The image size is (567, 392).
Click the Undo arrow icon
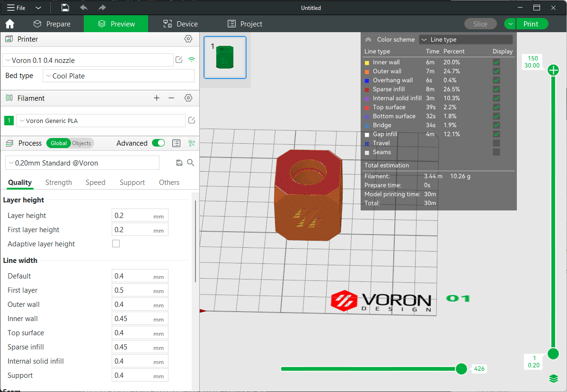tap(84, 8)
